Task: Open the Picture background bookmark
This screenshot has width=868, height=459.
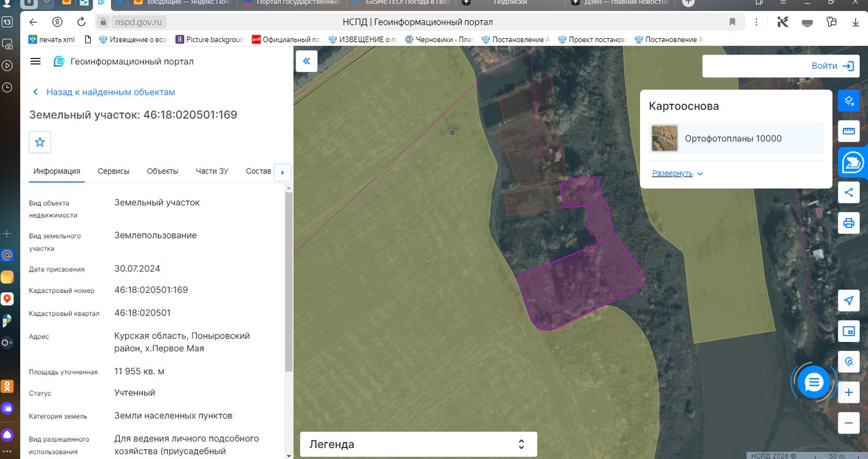Action: point(210,39)
